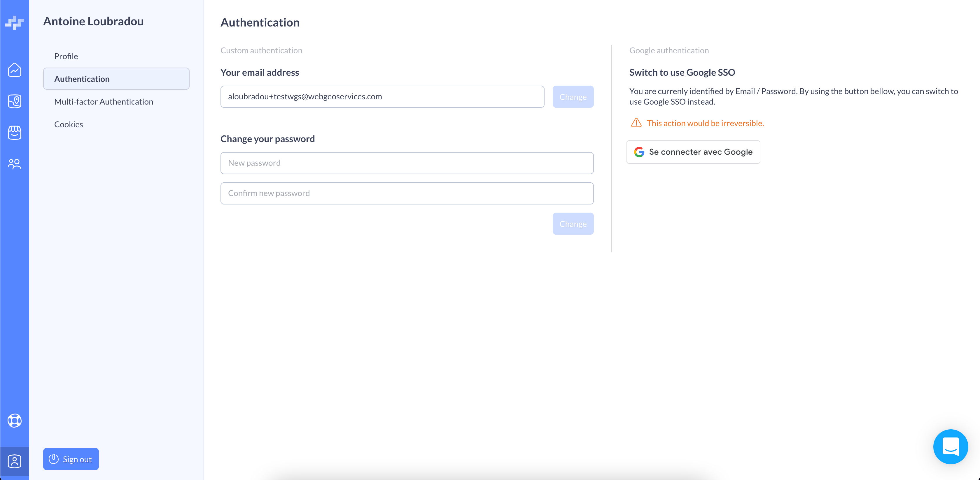Image resolution: width=980 pixels, height=480 pixels.
Task: Open the user account icon at the bottom
Action: click(x=15, y=461)
